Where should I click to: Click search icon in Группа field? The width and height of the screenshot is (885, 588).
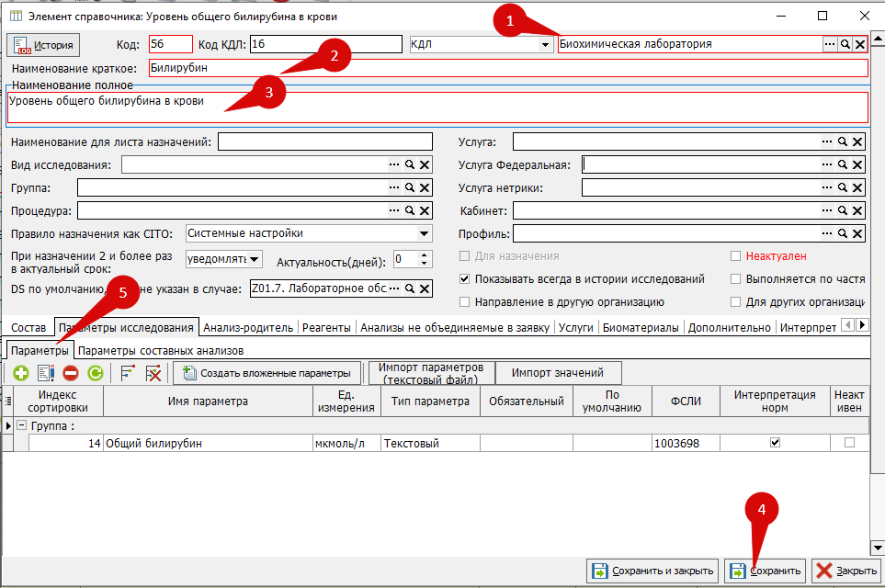[410, 187]
